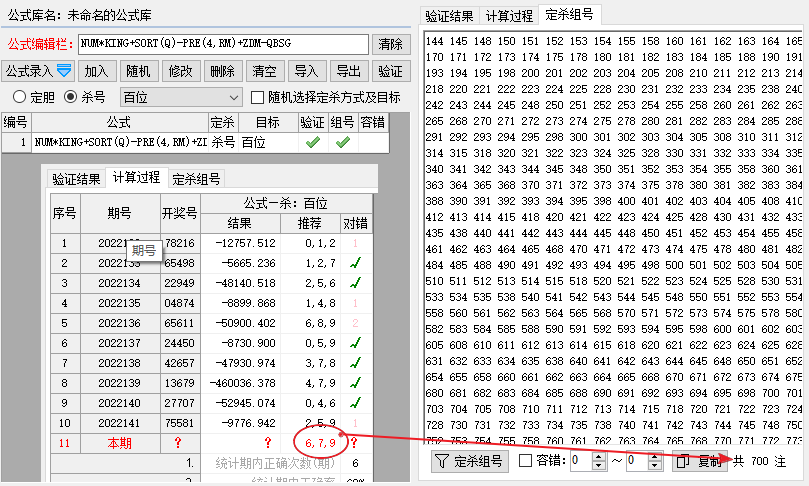
Task: Click the 对错 column header
Action: 355,223
